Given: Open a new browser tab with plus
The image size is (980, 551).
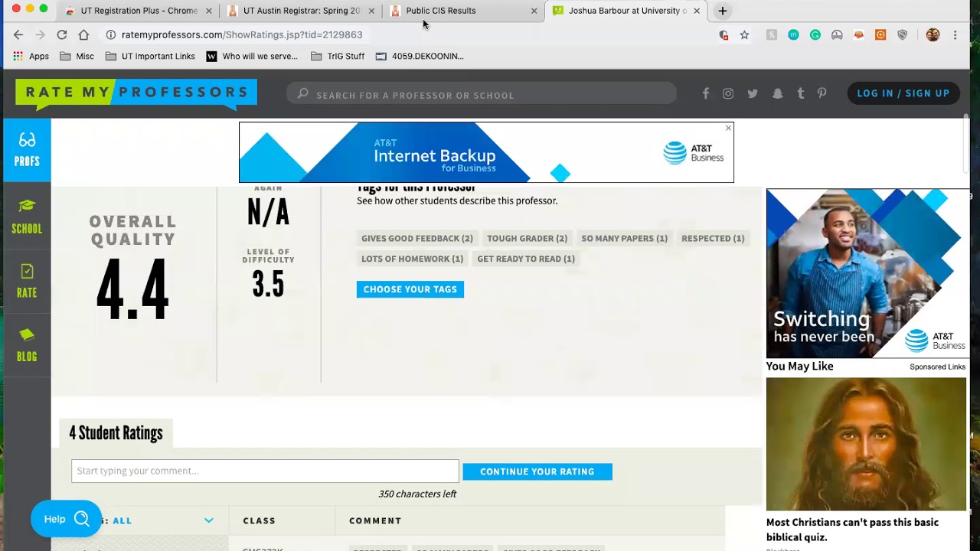Looking at the screenshot, I should pyautogui.click(x=722, y=11).
